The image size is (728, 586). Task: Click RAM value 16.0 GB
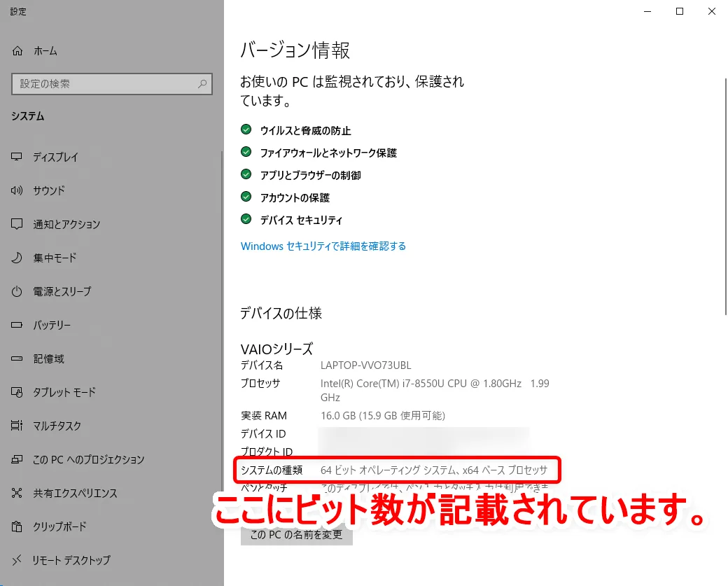tap(383, 416)
